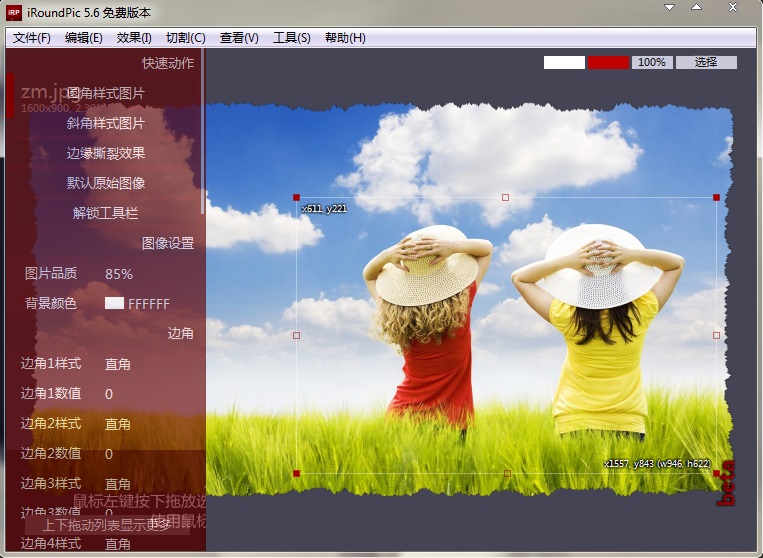Click the bottom-center hollow crop handle
Image resolution: width=763 pixels, height=558 pixels.
tap(507, 472)
